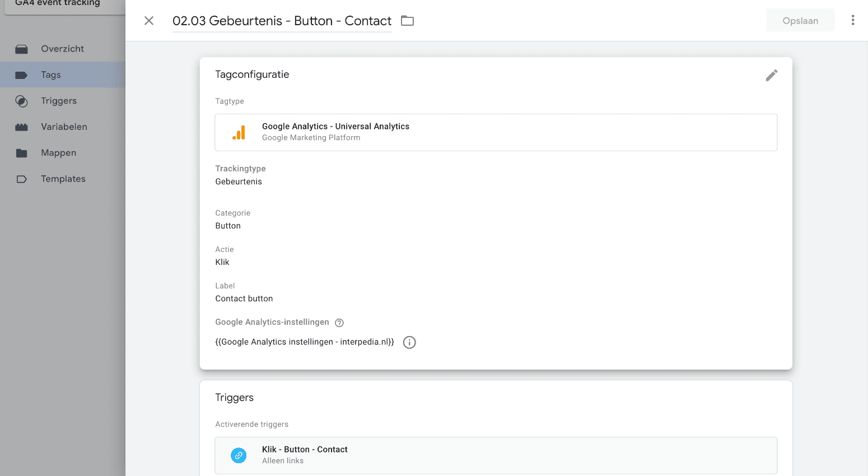Click the Activerende triggers label
The image size is (868, 476).
[x=252, y=424]
